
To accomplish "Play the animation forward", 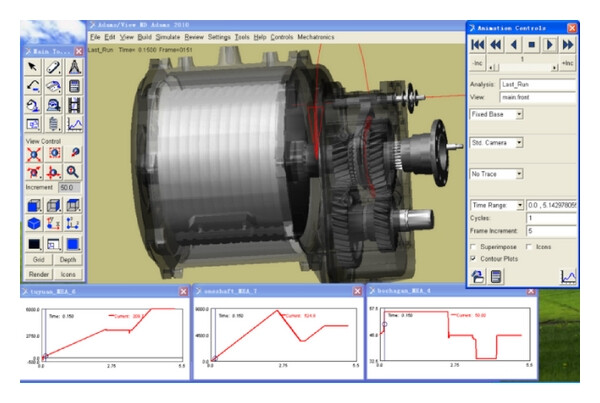I will coord(549,45).
